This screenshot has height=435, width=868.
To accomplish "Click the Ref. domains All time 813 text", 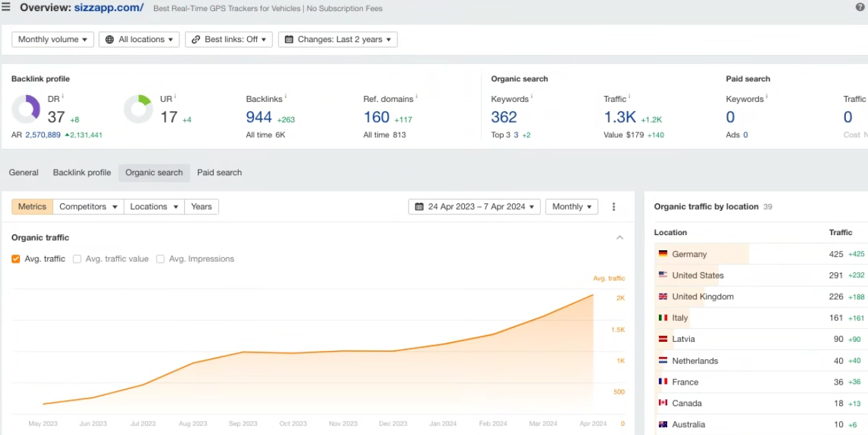I will point(385,135).
